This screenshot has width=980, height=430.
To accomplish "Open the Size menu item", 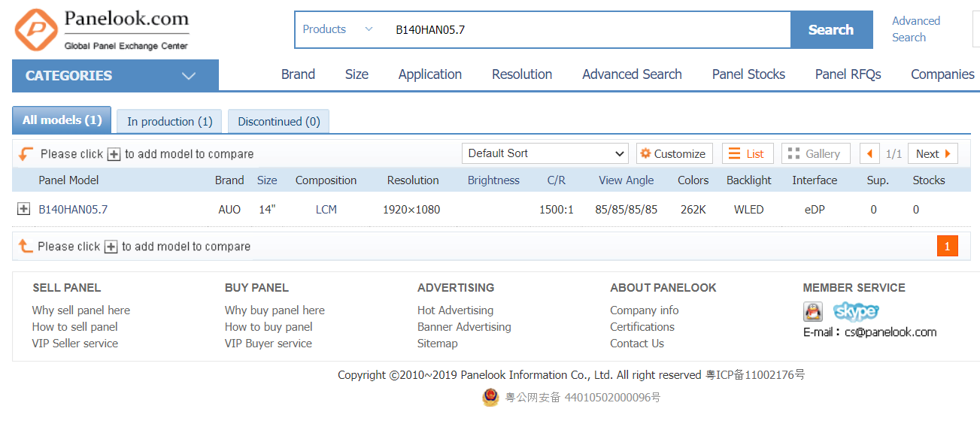I will pos(357,74).
